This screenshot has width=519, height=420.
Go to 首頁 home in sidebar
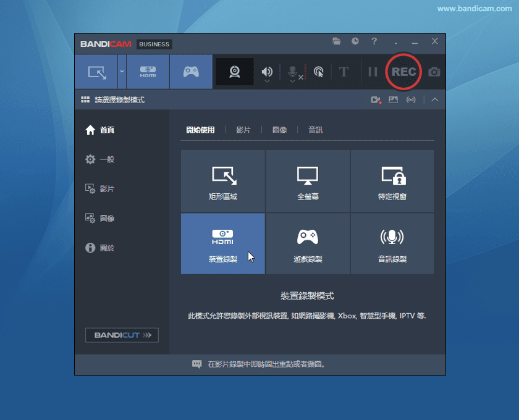99,130
